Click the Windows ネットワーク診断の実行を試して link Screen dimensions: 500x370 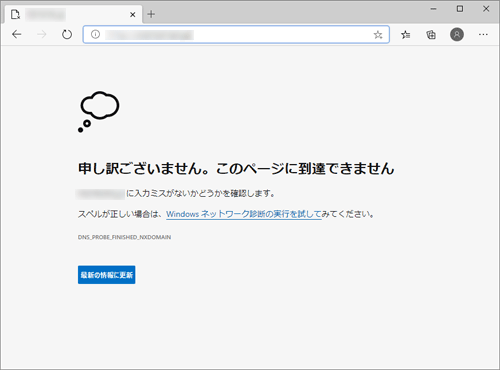(244, 214)
